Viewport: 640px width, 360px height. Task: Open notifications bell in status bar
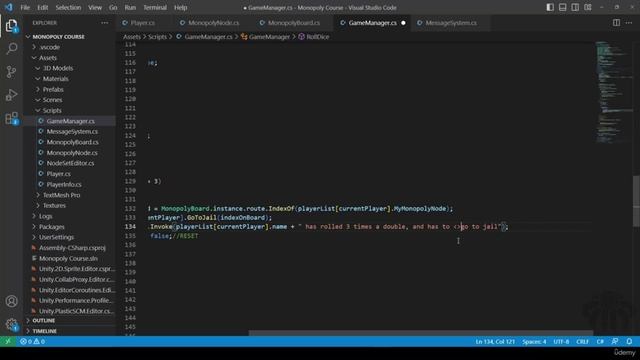629,341
